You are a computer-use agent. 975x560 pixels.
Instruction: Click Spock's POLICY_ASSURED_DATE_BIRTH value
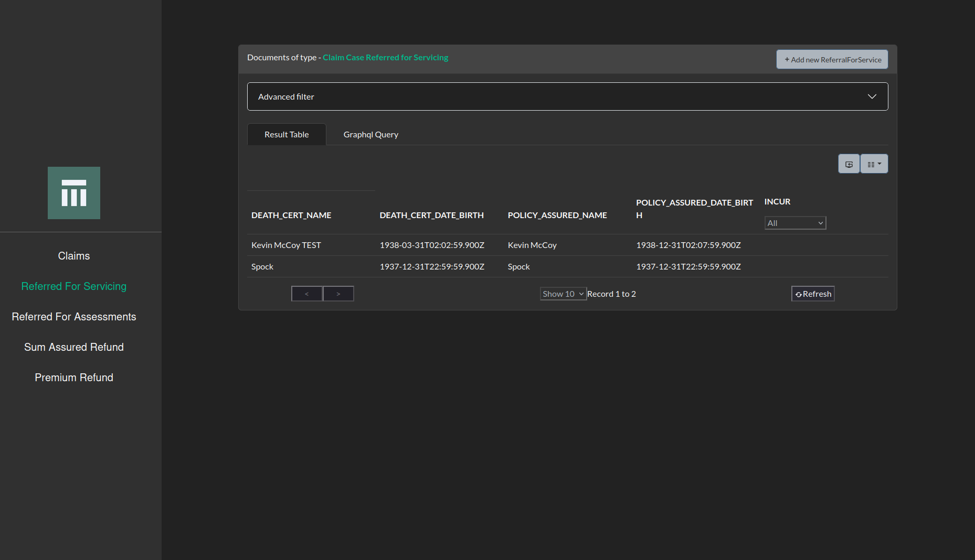pyautogui.click(x=688, y=266)
